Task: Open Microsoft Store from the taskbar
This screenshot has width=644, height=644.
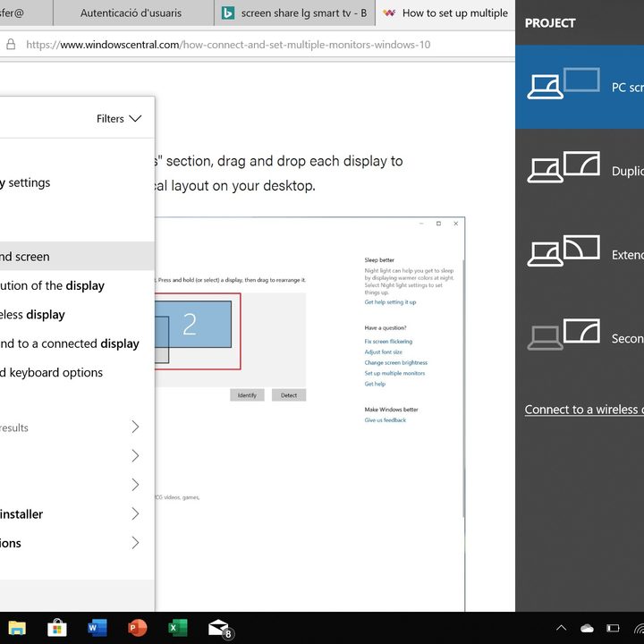Action: (56, 628)
